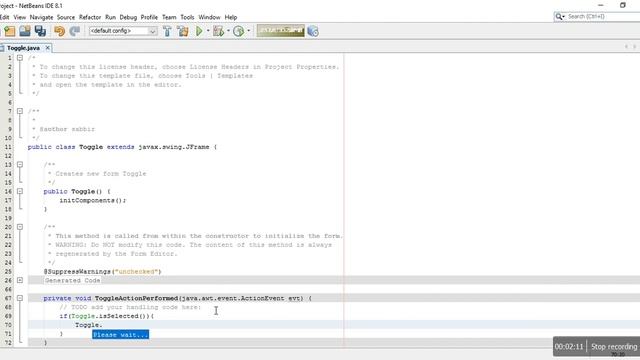Click the Stop recording button
640x360 pixels.
point(614,347)
